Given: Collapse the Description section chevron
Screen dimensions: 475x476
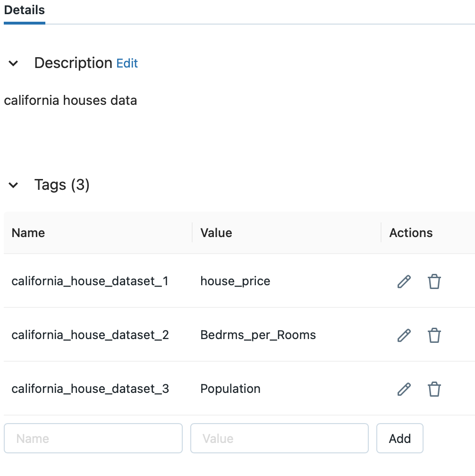Looking at the screenshot, I should [x=13, y=63].
